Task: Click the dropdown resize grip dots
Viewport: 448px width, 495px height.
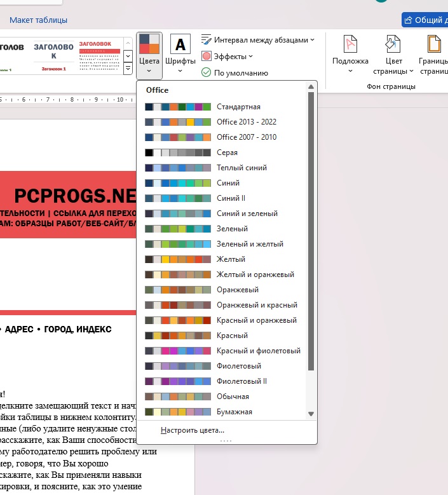Action: click(226, 441)
